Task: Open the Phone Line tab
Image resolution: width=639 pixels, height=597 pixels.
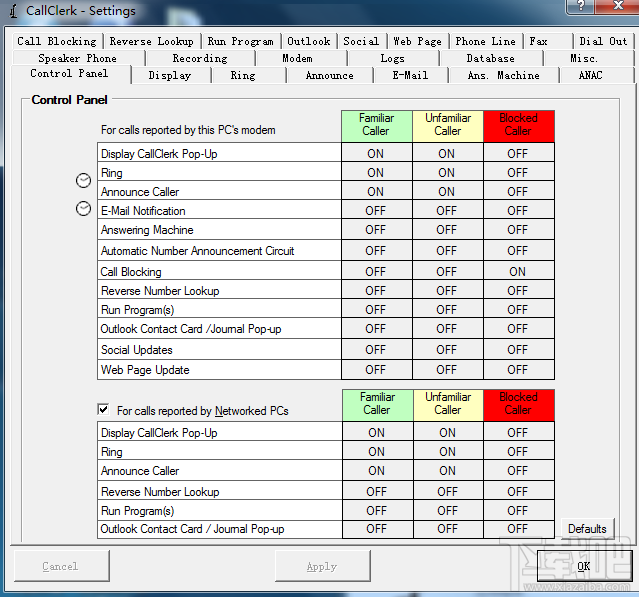Action: pos(485,41)
